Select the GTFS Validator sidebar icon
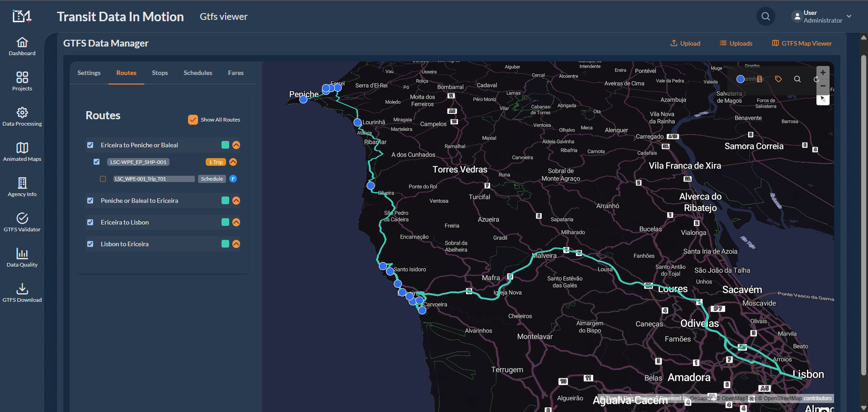 22,222
